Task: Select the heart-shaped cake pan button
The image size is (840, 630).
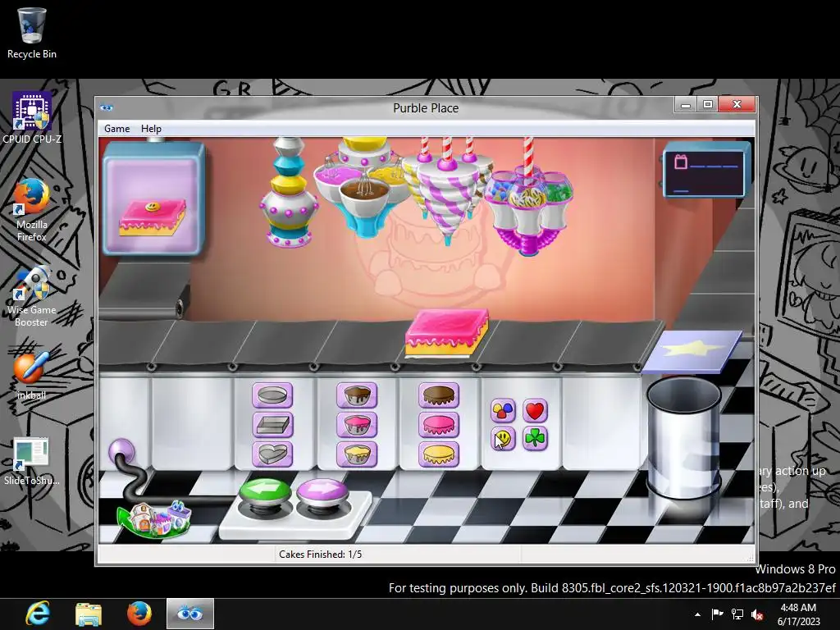Action: (x=272, y=454)
